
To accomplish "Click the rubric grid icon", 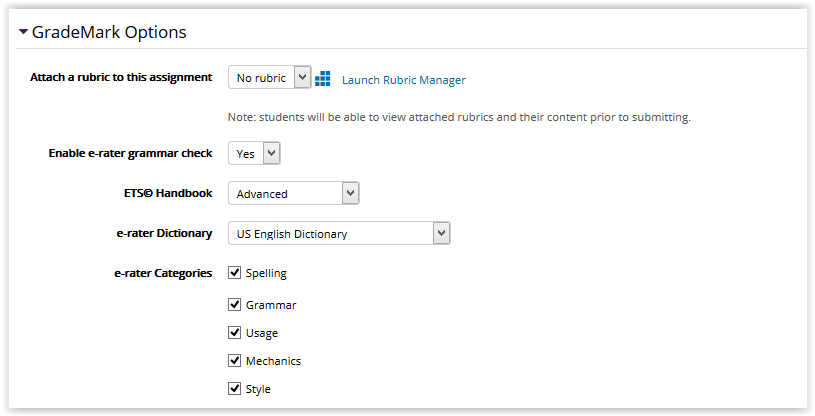I will point(323,79).
